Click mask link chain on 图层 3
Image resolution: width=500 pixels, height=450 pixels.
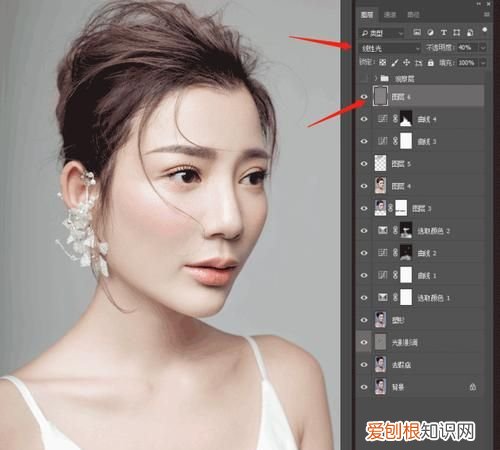point(391,208)
